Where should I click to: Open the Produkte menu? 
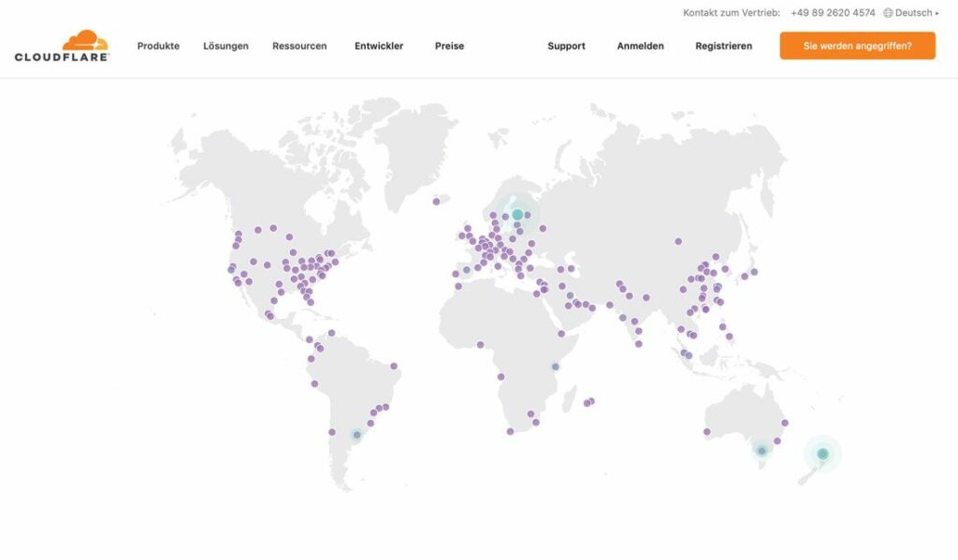pyautogui.click(x=158, y=46)
